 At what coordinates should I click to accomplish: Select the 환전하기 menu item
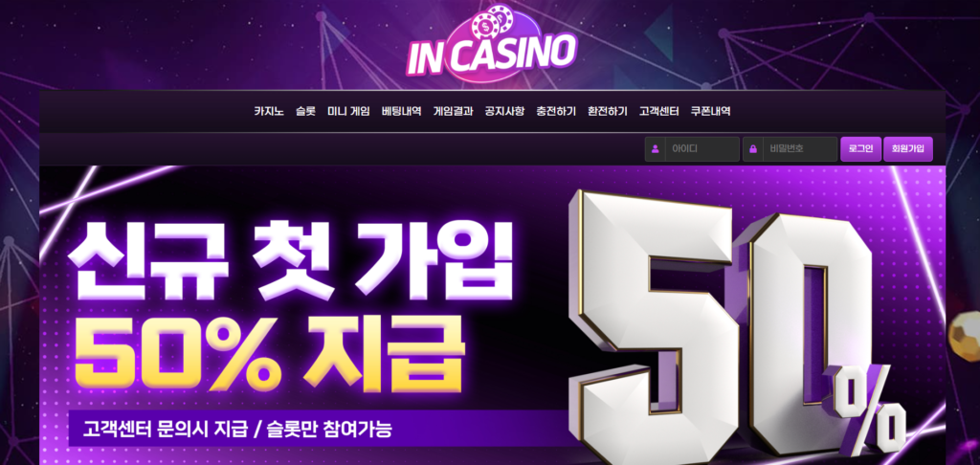click(608, 111)
